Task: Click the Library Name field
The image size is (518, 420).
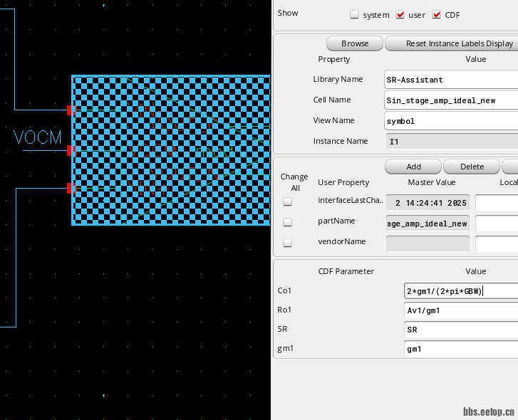Action: point(450,80)
